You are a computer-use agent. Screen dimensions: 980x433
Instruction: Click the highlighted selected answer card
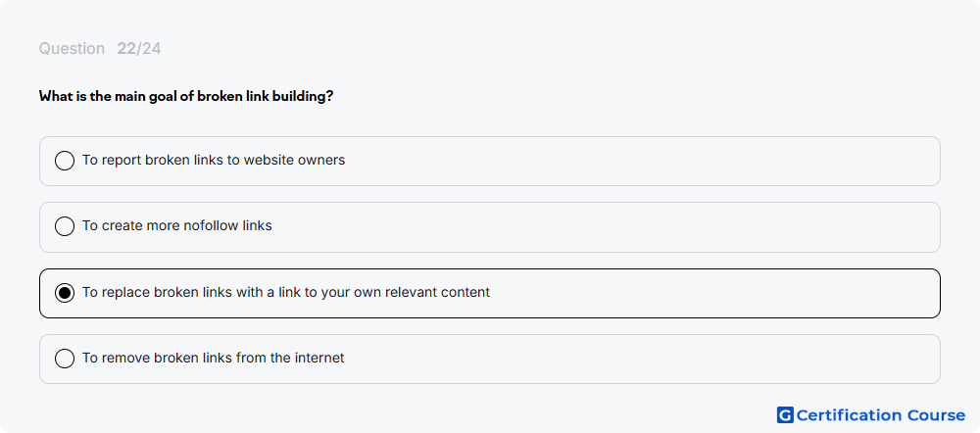pos(490,293)
